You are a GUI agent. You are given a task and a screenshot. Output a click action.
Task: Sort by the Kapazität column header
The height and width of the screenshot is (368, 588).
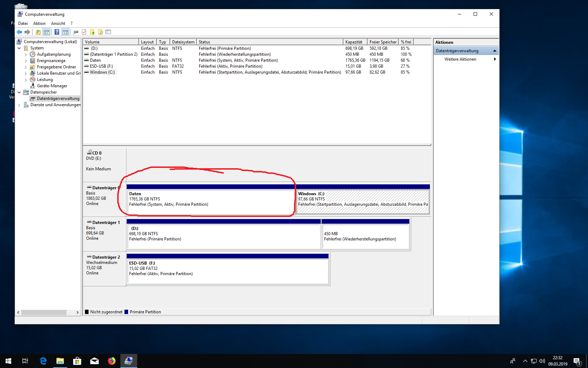pos(355,42)
